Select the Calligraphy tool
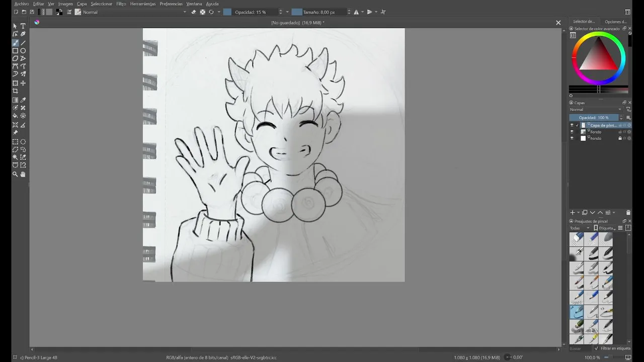Viewport: 644px width, 362px height. tap(23, 34)
